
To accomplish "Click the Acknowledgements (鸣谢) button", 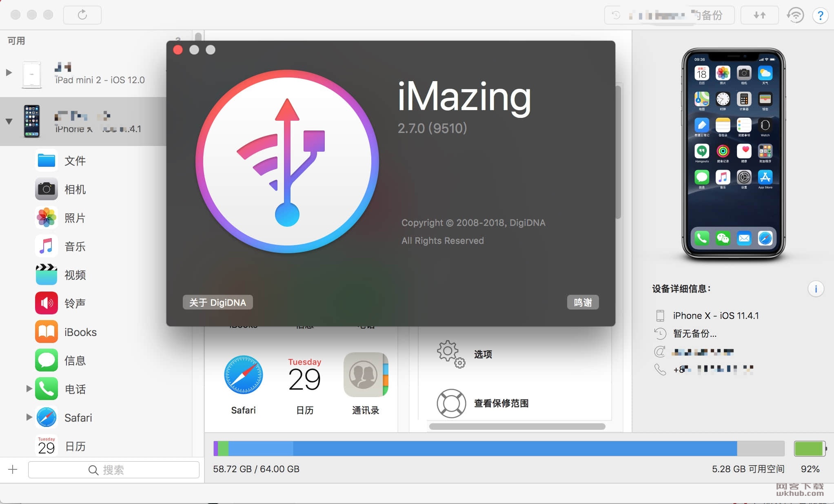I will (x=583, y=302).
